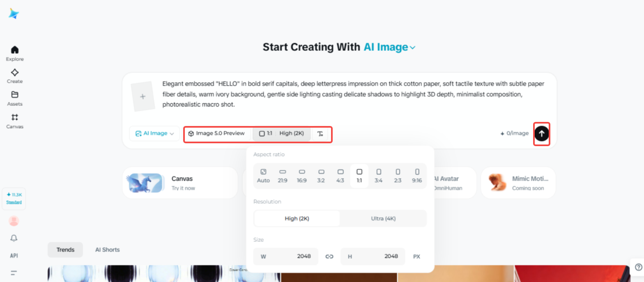Choose the Auto aspect ratio
Image resolution: width=644 pixels, height=282 pixels.
pos(263,176)
